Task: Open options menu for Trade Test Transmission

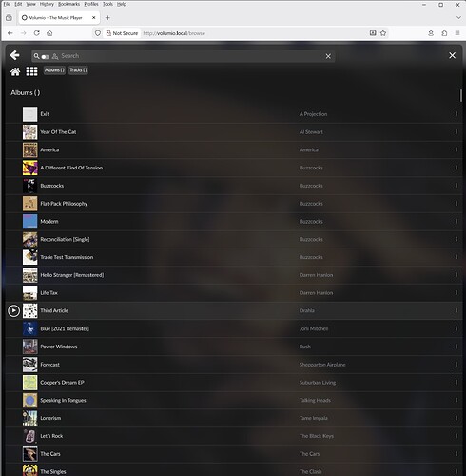Action: pos(456,257)
